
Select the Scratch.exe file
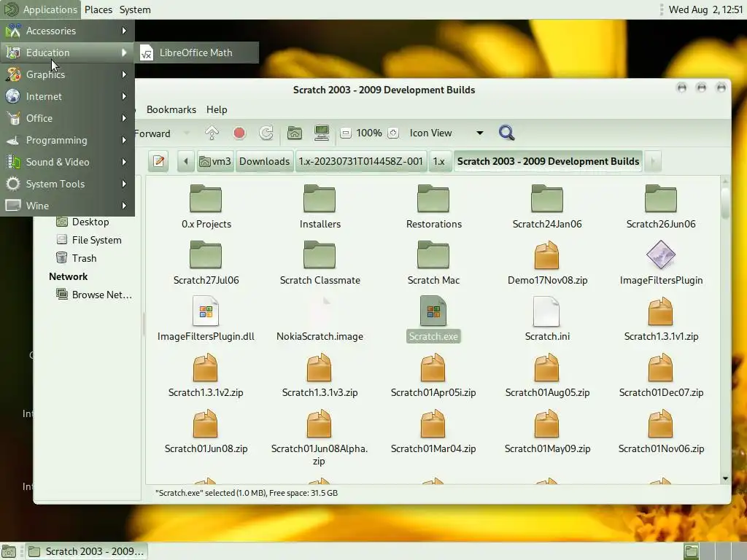pos(433,319)
